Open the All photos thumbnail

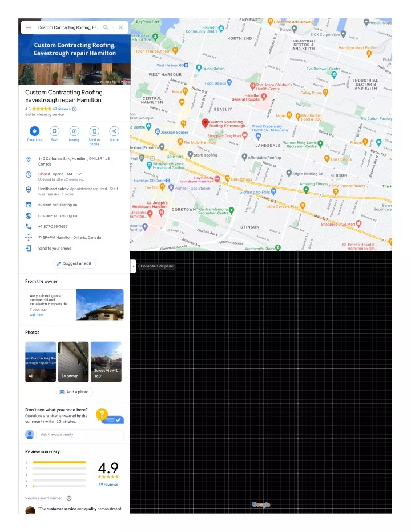point(41,361)
